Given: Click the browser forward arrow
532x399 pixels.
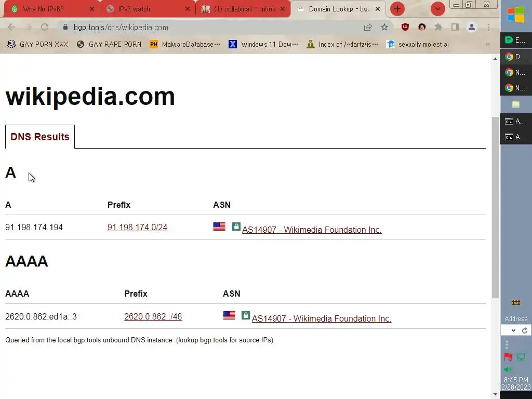Looking at the screenshot, I should (x=28, y=27).
